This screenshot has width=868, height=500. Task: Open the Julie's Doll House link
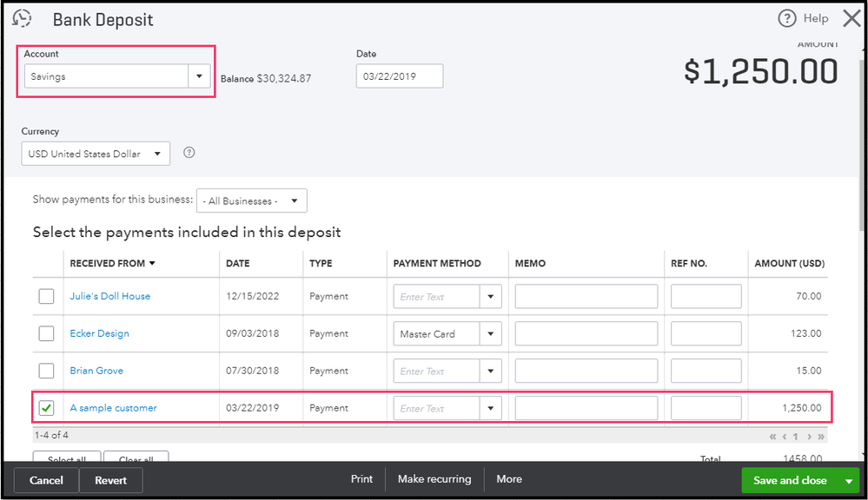(x=110, y=296)
